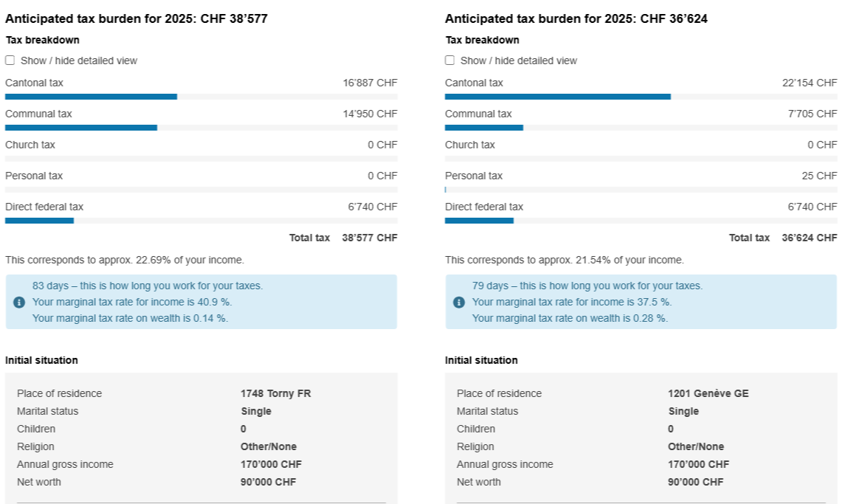Screen dimensions: 845x504
Task: Click the '1748 Torny FR' place of residence
Action: (x=275, y=393)
